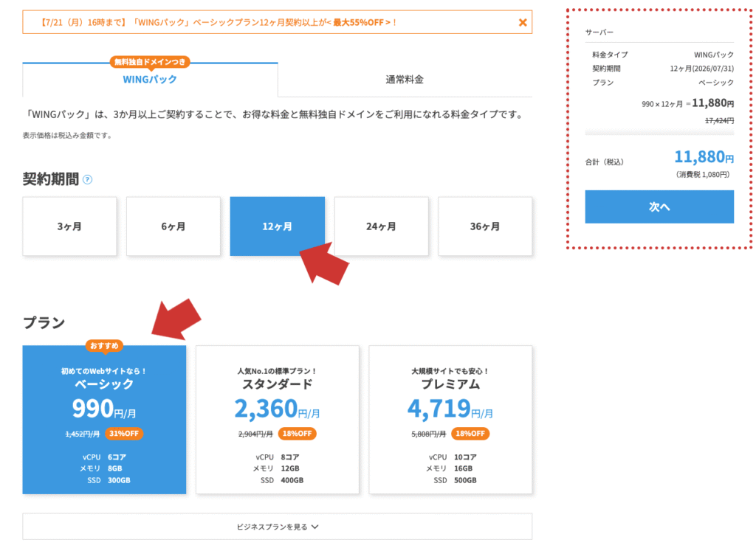Click the 31%OFF discount badge
This screenshot has width=756, height=551.
tap(124, 434)
